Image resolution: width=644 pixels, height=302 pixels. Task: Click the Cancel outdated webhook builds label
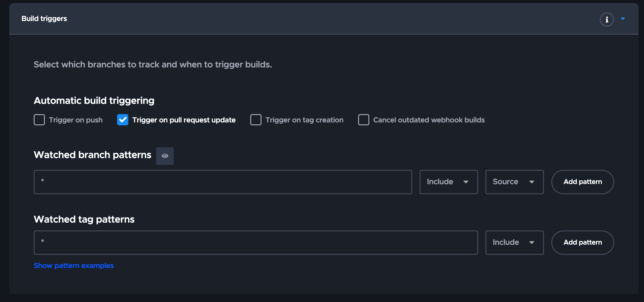pos(429,120)
